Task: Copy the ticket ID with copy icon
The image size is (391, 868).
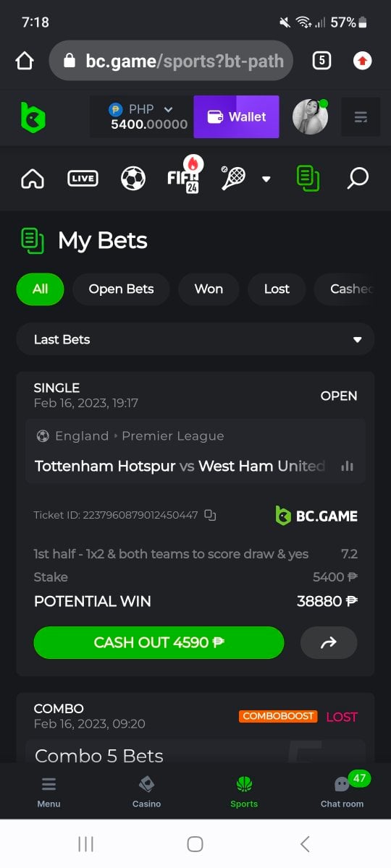Action: 210,515
